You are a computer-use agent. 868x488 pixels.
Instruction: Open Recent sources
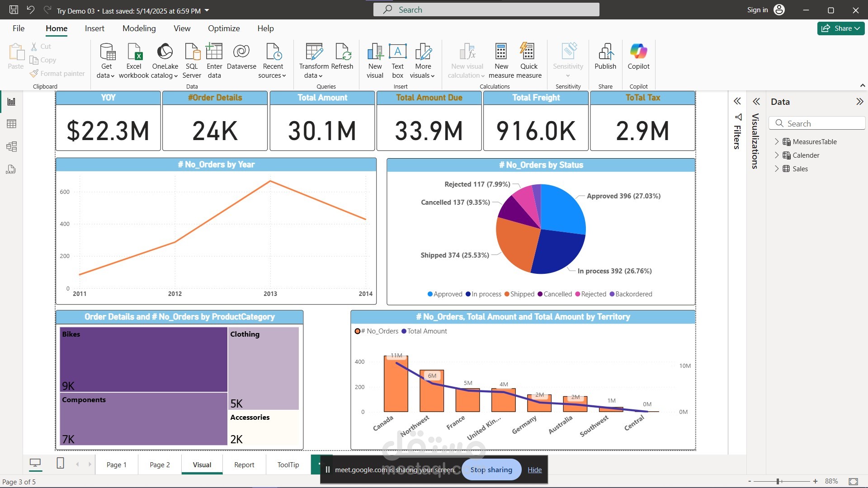(x=273, y=61)
